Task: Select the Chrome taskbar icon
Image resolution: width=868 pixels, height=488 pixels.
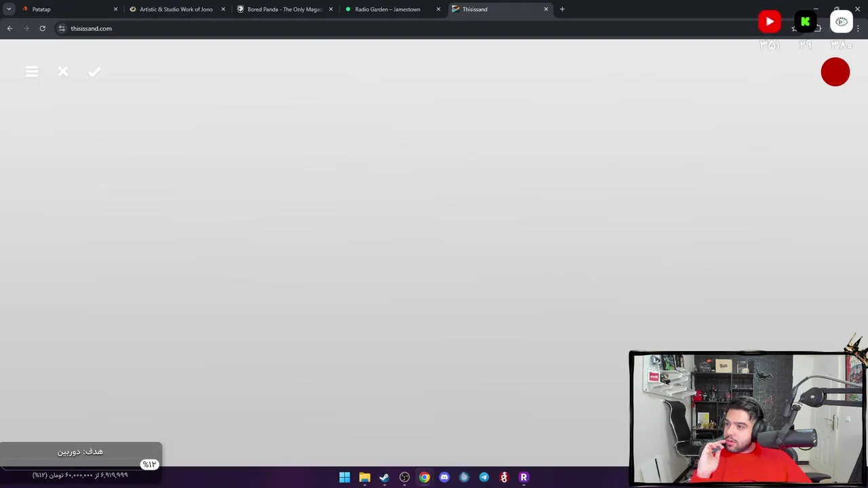Action: (x=425, y=477)
